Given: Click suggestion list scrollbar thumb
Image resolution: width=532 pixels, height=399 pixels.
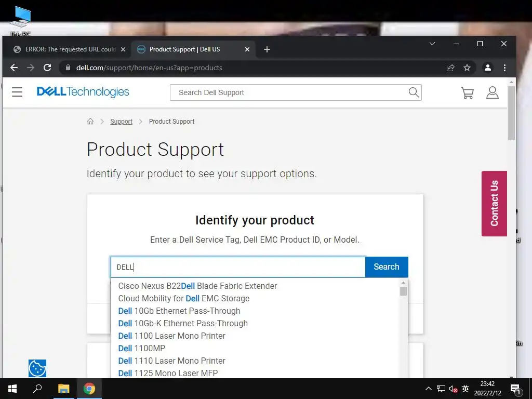Looking at the screenshot, I should coord(403,291).
